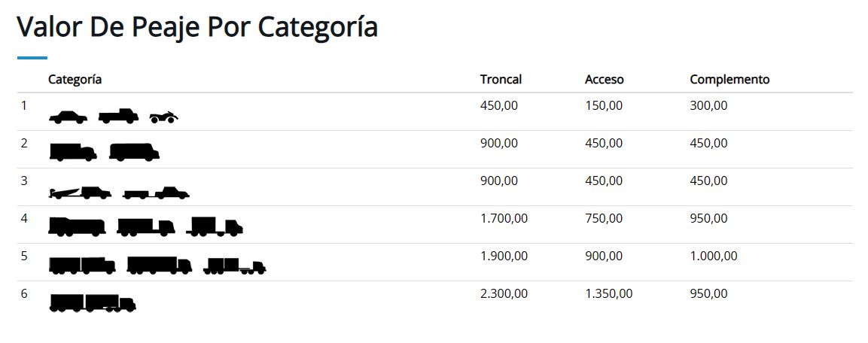Click the last flatbed truck icon in category 5

coord(235,266)
